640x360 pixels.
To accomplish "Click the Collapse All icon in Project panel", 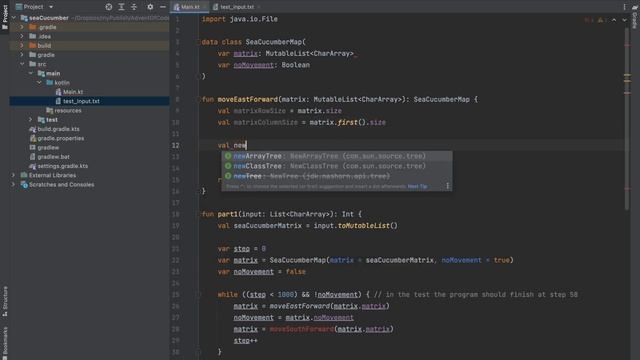I will pyautogui.click(x=134, y=7).
